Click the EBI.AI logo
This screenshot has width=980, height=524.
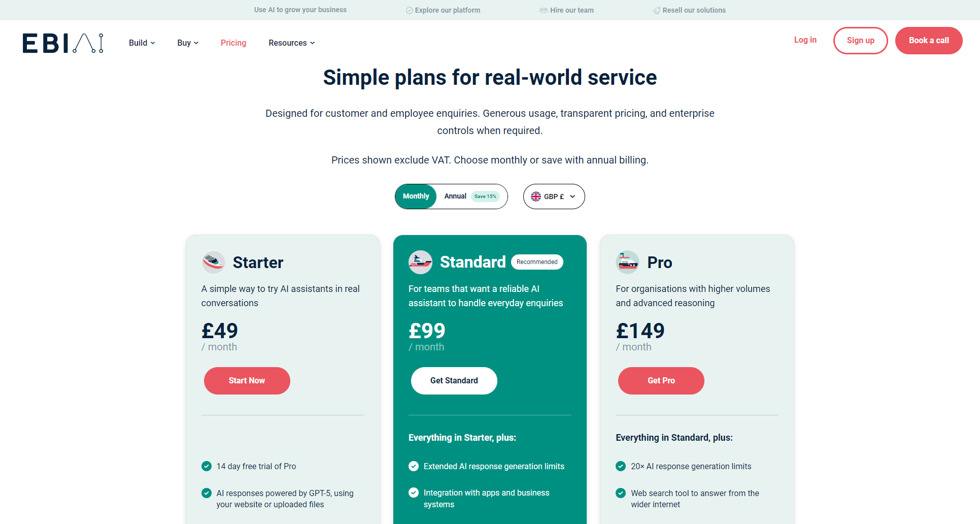(x=63, y=43)
